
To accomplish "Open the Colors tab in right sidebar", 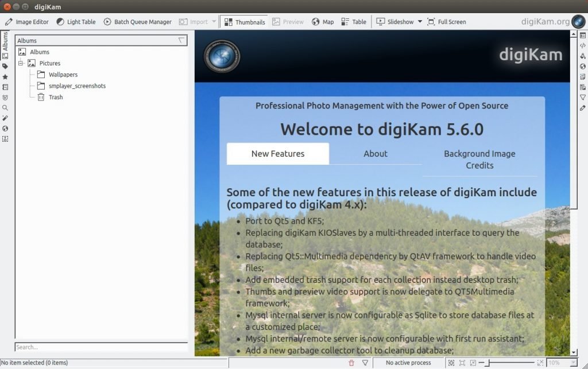I will (x=583, y=56).
